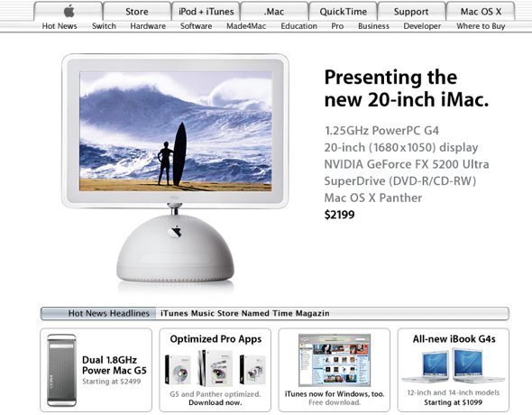The image size is (532, 415).
Task: Click the 20-inch iMac product image
Action: 175,172
